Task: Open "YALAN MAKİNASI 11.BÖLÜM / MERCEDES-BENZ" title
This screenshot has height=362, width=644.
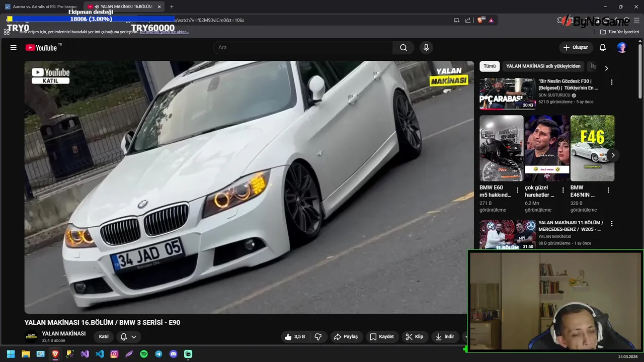Action: (571, 226)
